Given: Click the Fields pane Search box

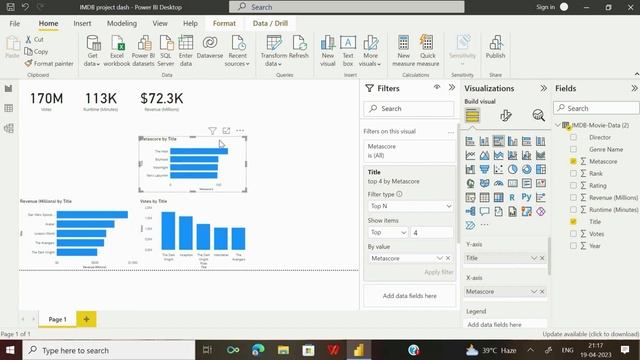Looking at the screenshot, I should 596,108.
